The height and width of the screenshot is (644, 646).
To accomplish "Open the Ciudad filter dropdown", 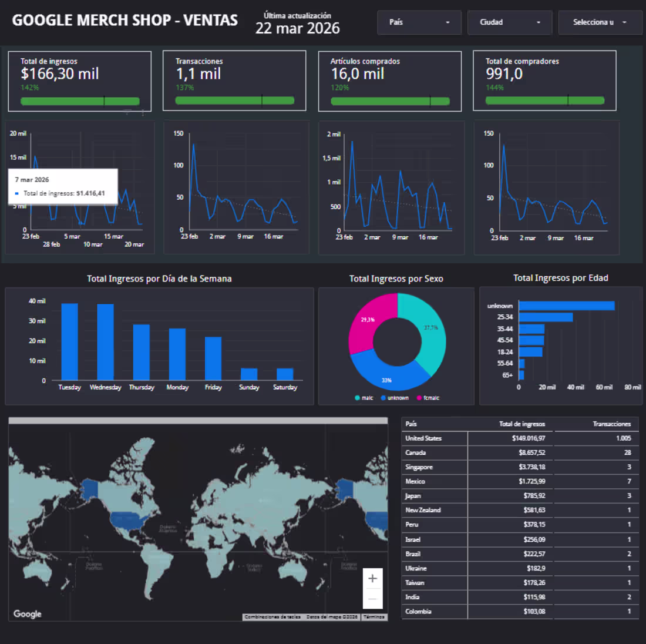I will pos(510,22).
